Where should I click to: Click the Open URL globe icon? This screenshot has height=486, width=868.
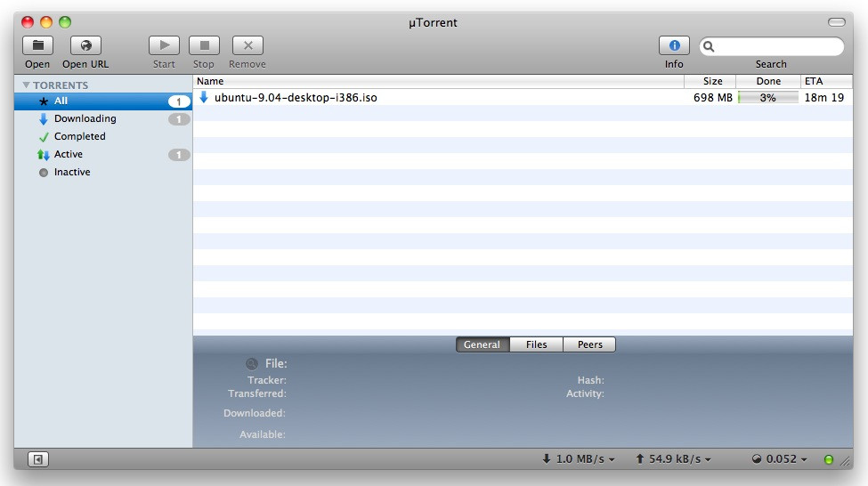coord(85,45)
